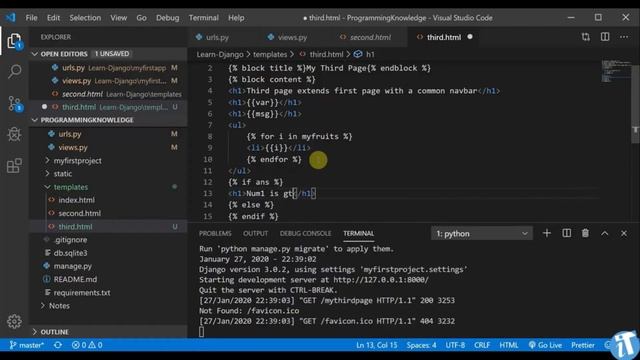Viewport: 640px width, 360px height.
Task: Open the Go menu
Action: (x=141, y=18)
